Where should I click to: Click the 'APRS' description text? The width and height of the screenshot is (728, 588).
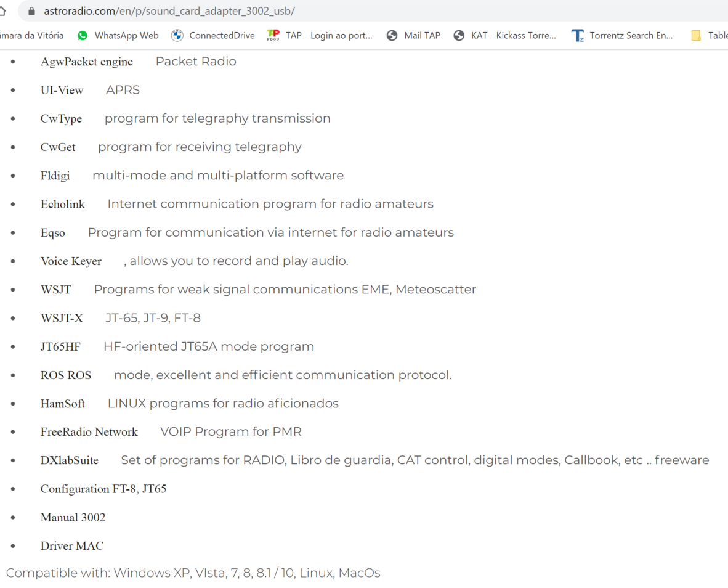[x=123, y=89]
